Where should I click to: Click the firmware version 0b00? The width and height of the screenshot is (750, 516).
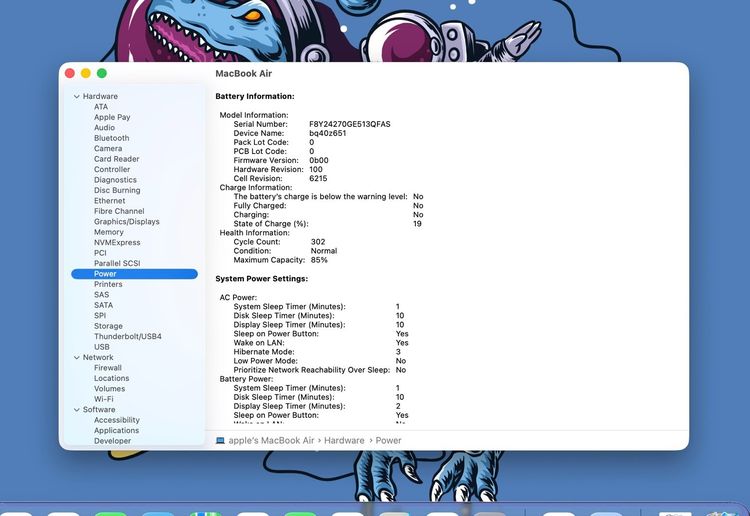click(319, 161)
